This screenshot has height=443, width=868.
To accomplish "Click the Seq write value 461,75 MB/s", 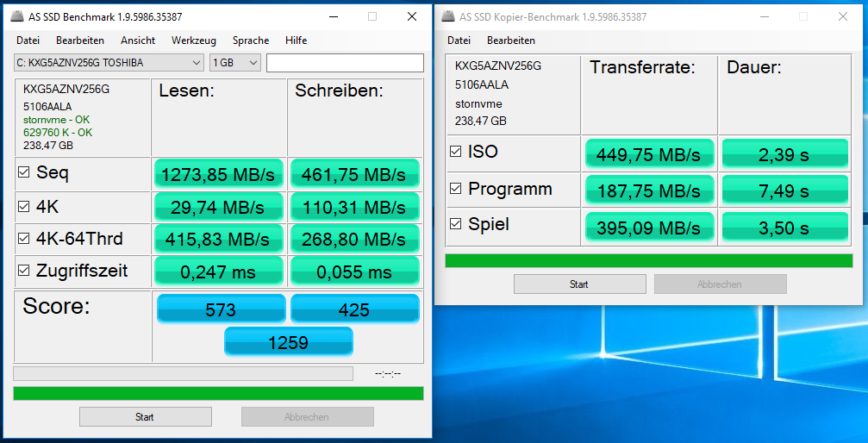I will (354, 174).
